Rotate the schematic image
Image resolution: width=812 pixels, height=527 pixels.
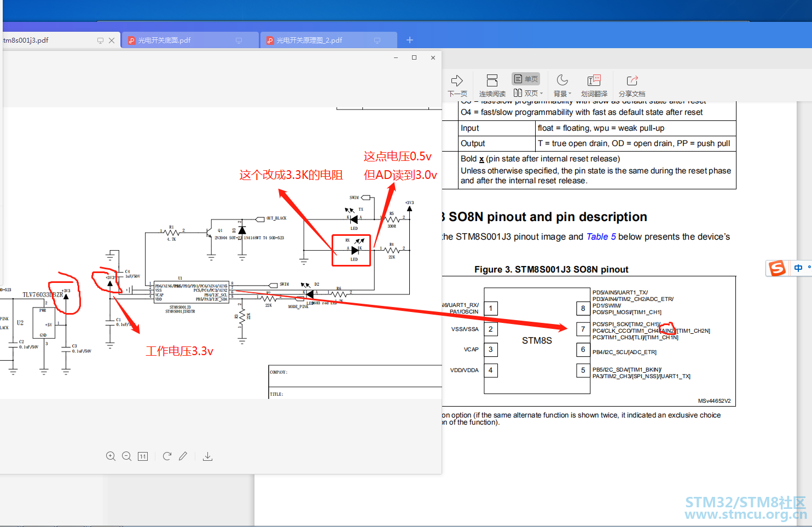click(167, 456)
